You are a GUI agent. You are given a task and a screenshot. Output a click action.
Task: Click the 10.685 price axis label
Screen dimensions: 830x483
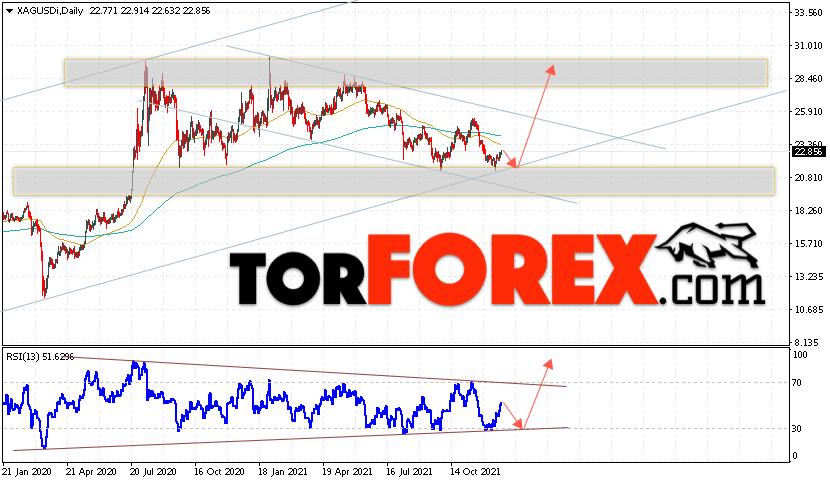[808, 309]
